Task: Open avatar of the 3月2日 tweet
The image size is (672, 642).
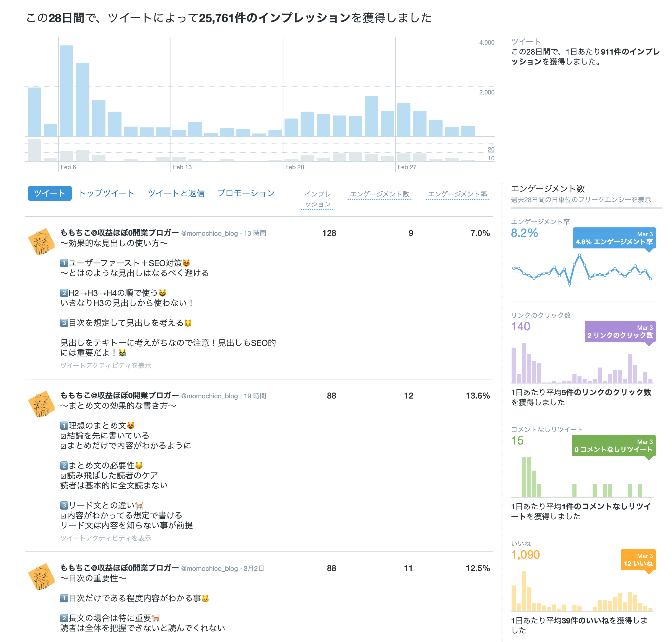Action: (x=41, y=577)
